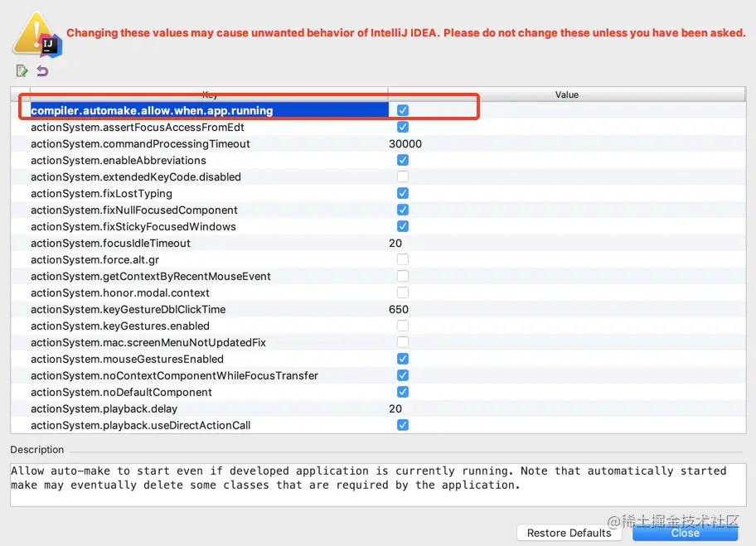This screenshot has width=756, height=546.
Task: Select the actionSystem.assertFocusAccessFromEdt key
Action: [138, 128]
